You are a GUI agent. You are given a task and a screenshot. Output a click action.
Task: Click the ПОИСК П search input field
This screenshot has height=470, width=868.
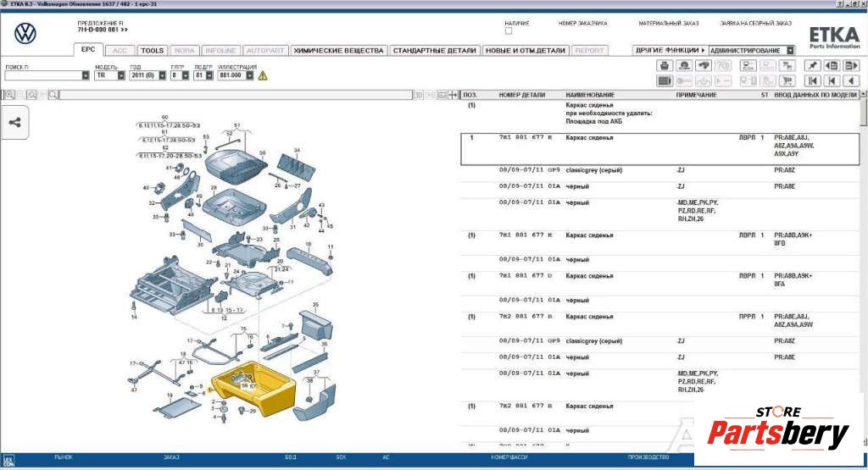(x=42, y=75)
